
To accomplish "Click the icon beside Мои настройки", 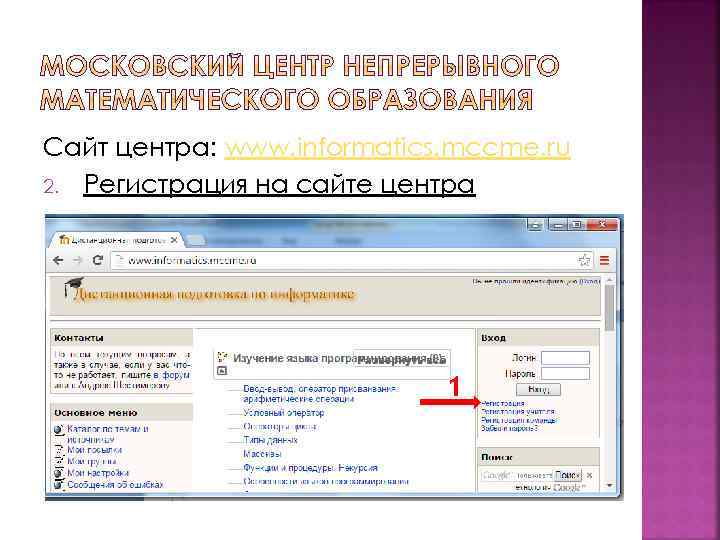I will click(58, 473).
